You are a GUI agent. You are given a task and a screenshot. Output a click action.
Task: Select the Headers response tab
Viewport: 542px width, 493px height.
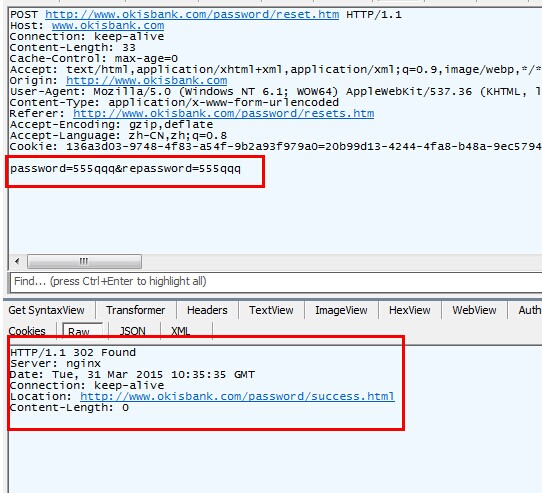pos(207,310)
